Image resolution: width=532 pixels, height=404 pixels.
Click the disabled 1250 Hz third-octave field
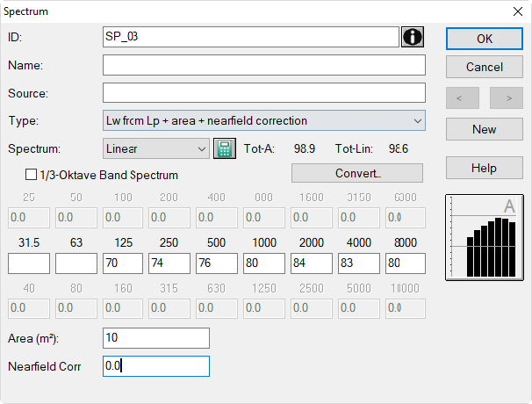[264, 308]
